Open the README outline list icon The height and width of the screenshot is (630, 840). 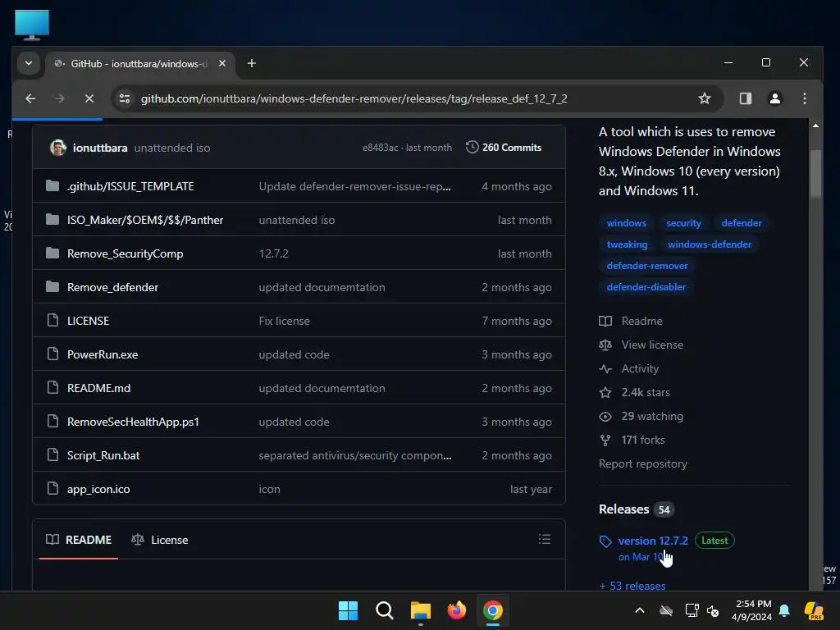(x=545, y=540)
